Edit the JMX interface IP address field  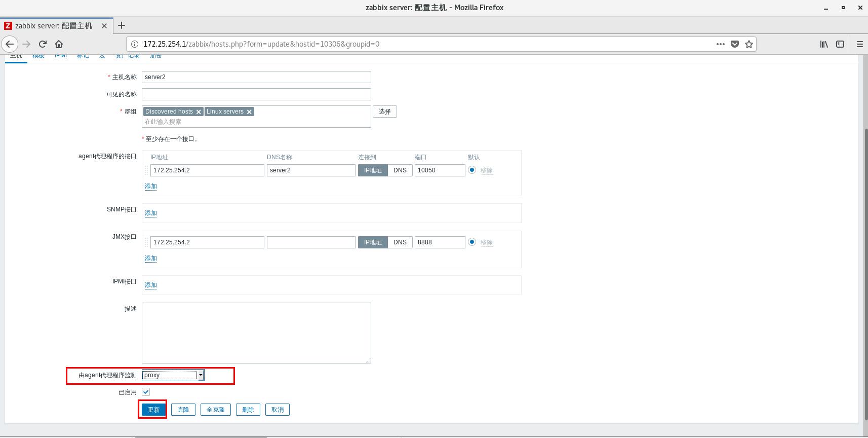coord(207,242)
